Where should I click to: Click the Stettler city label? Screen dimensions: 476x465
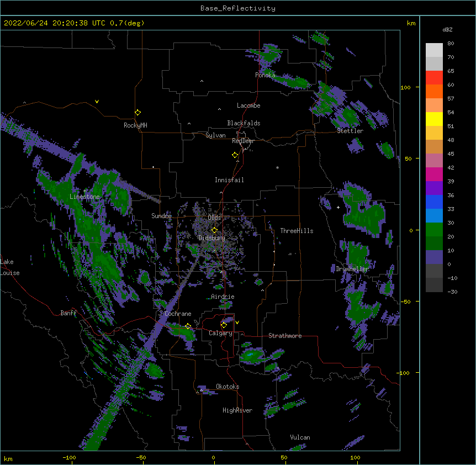[x=350, y=131]
